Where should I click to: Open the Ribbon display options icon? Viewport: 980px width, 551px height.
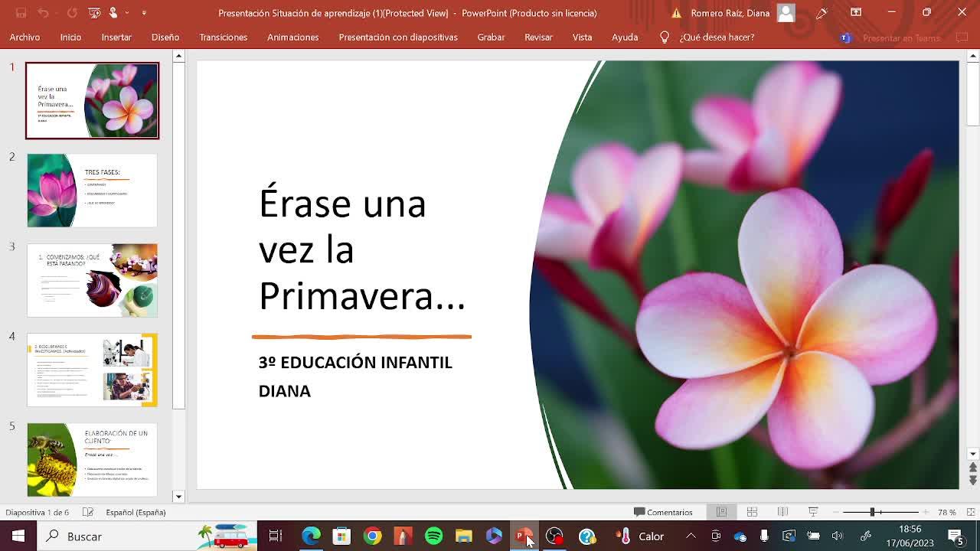point(856,12)
